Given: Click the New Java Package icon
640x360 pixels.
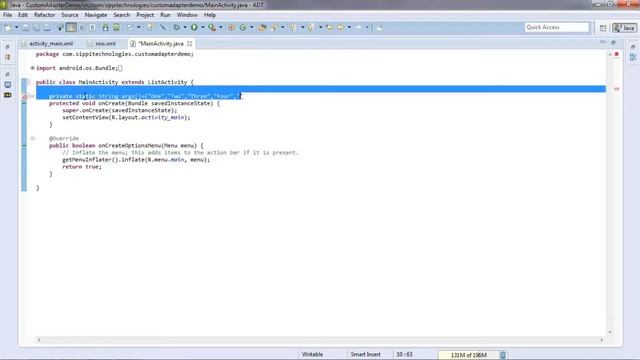Looking at the screenshot, I should (231, 27).
